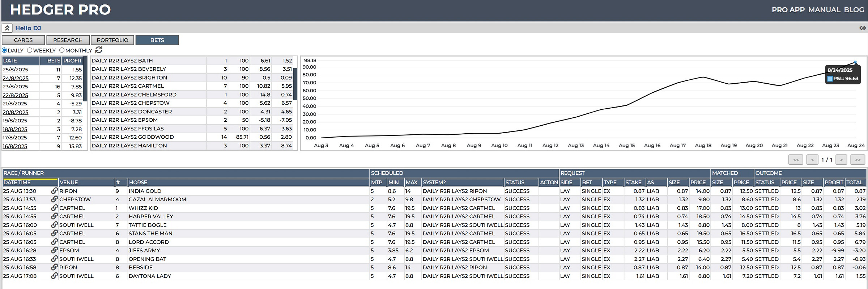Viewport: 868px width, 289px height.
Task: Click the HEDGER PRO logo title
Action: pyautogui.click(x=60, y=10)
